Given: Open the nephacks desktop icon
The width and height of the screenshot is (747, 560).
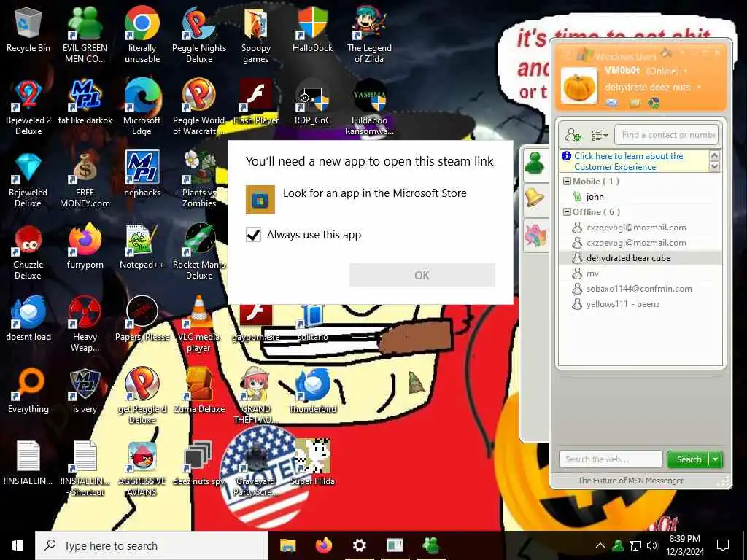Looking at the screenshot, I should point(142,174).
